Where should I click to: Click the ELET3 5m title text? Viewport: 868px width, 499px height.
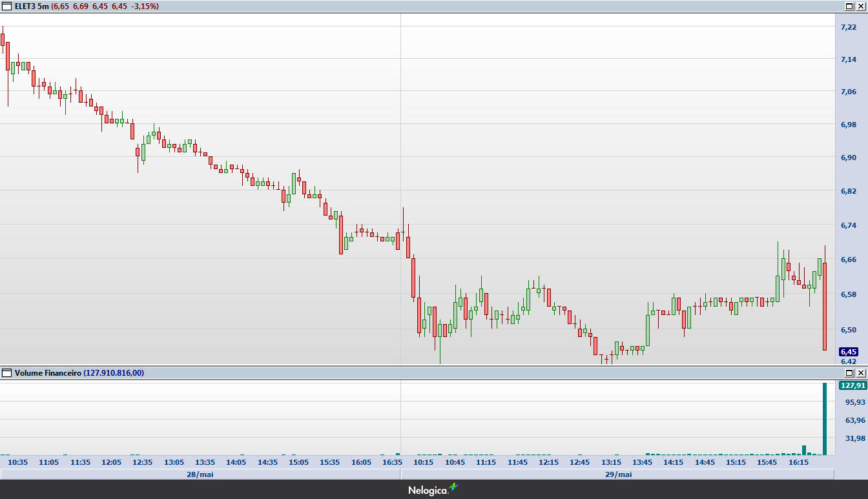(x=31, y=6)
